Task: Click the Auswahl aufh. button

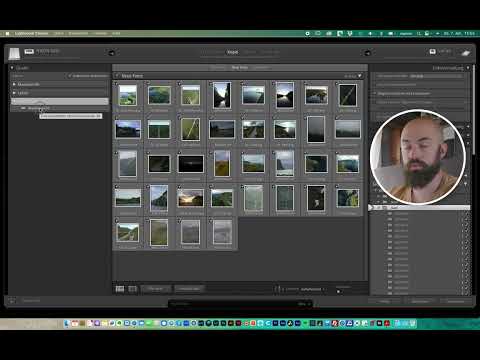Action: (189, 289)
